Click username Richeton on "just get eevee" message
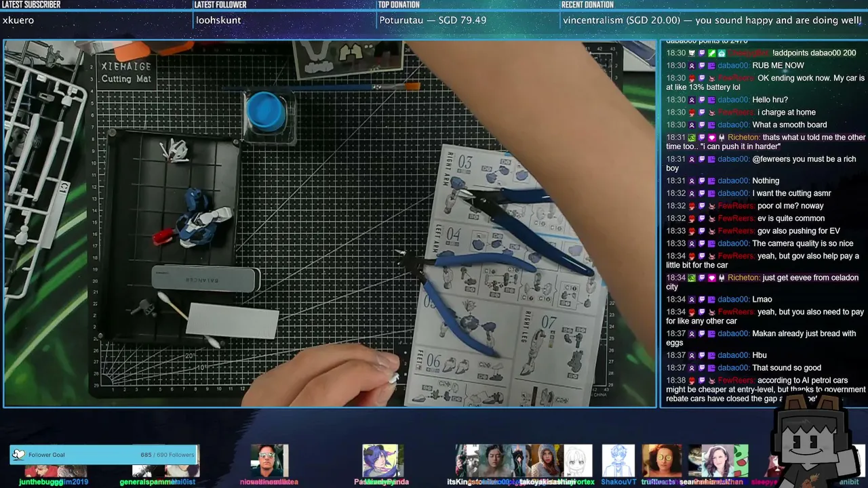 pyautogui.click(x=744, y=278)
